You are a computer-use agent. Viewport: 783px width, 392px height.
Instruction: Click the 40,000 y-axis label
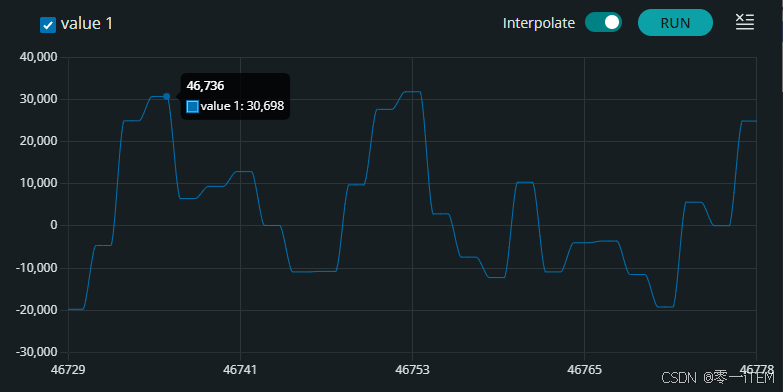tap(38, 57)
